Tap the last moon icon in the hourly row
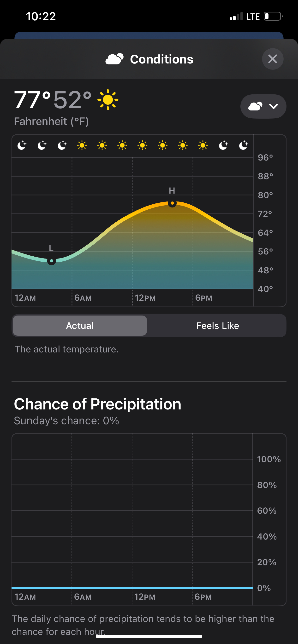Viewport: 298px width, 644px height. tap(243, 145)
